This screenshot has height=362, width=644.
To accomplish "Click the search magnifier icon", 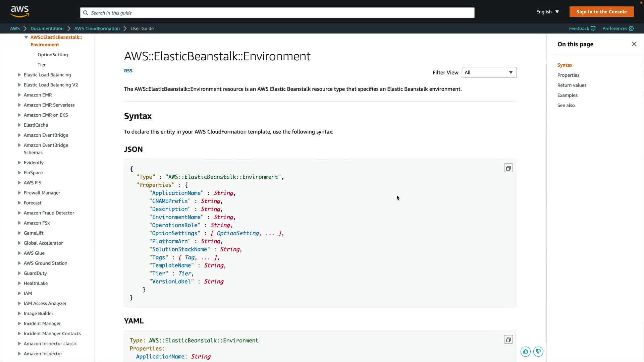I will click(x=86, y=13).
